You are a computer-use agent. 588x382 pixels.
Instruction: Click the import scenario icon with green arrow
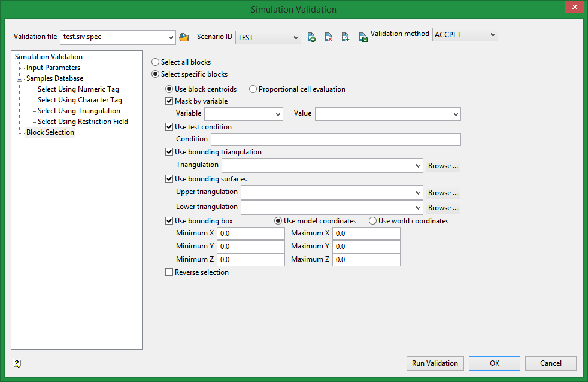point(345,37)
